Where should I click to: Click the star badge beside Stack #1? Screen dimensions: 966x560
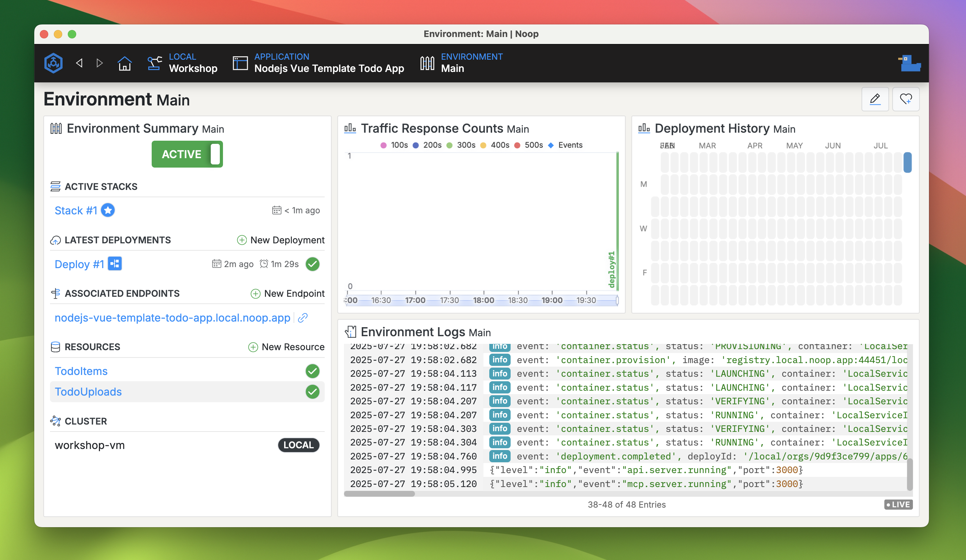coord(108,210)
